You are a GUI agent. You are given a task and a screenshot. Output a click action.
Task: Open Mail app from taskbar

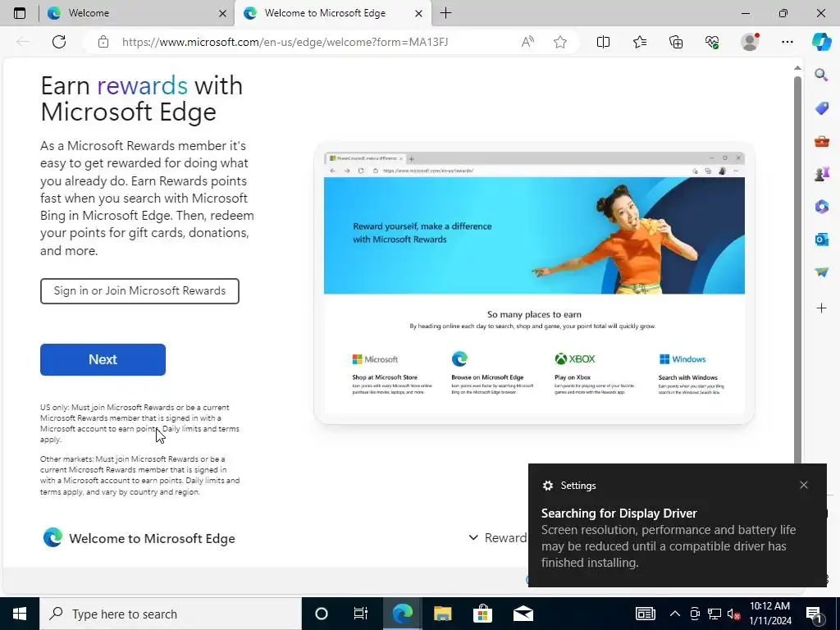pos(523,614)
